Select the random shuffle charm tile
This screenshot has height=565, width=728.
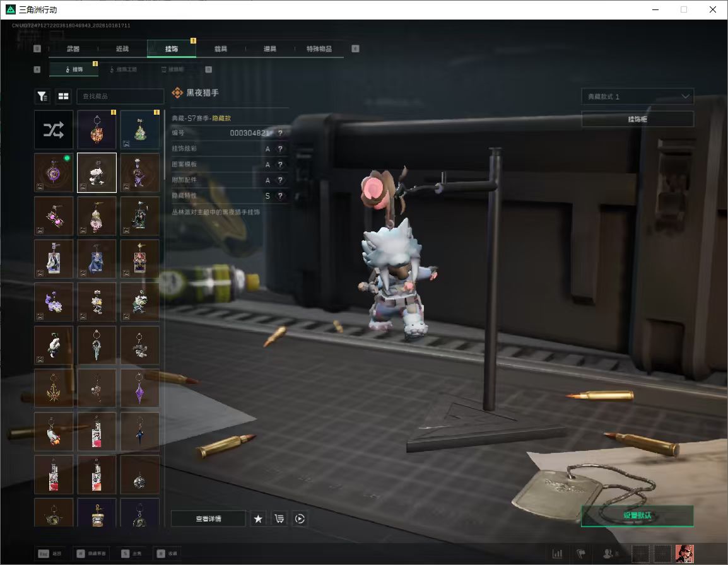[54, 129]
